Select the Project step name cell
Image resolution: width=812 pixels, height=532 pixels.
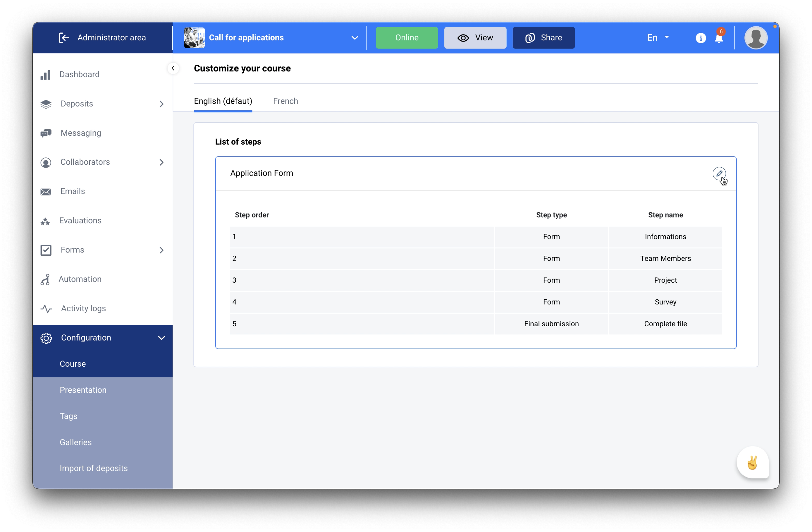[665, 281]
